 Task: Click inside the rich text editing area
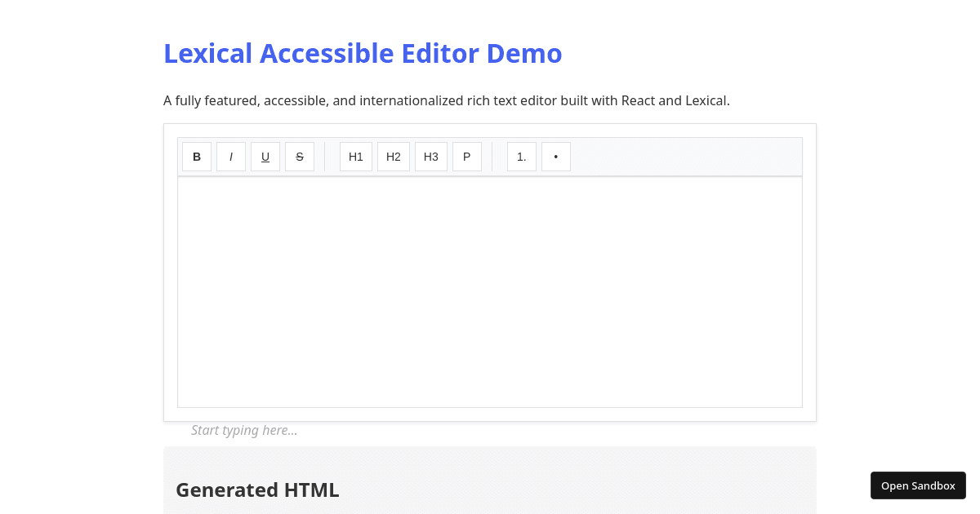[490, 292]
